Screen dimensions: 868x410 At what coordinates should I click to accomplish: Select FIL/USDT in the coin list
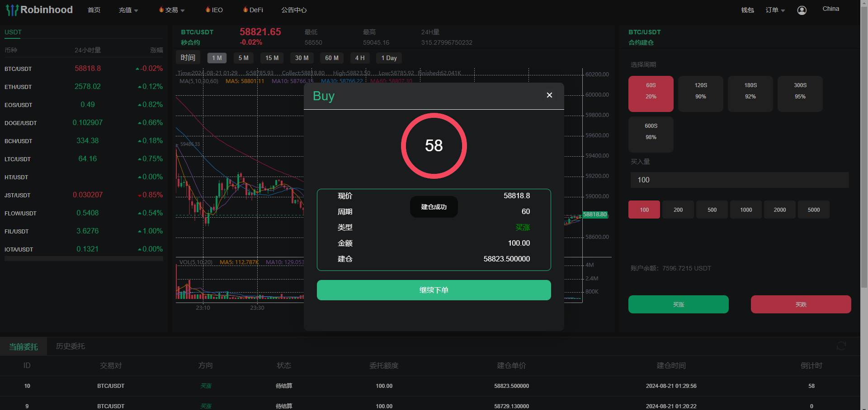84,231
